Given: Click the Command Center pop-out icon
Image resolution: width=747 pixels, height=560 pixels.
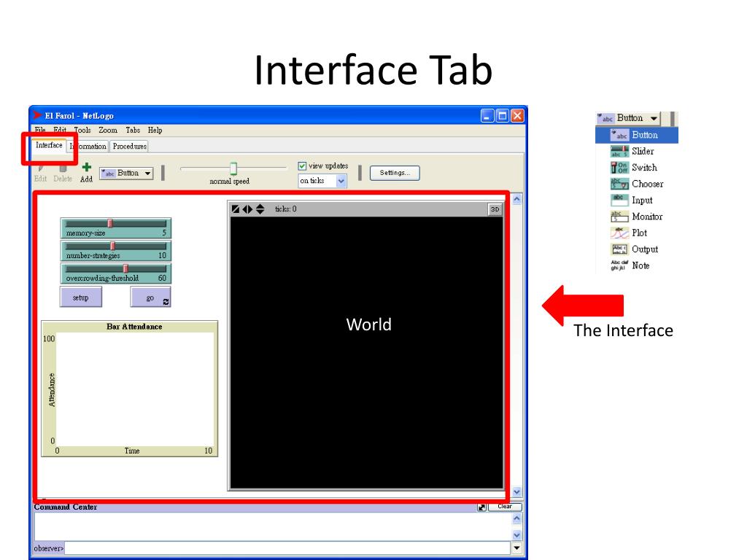Looking at the screenshot, I should (481, 507).
